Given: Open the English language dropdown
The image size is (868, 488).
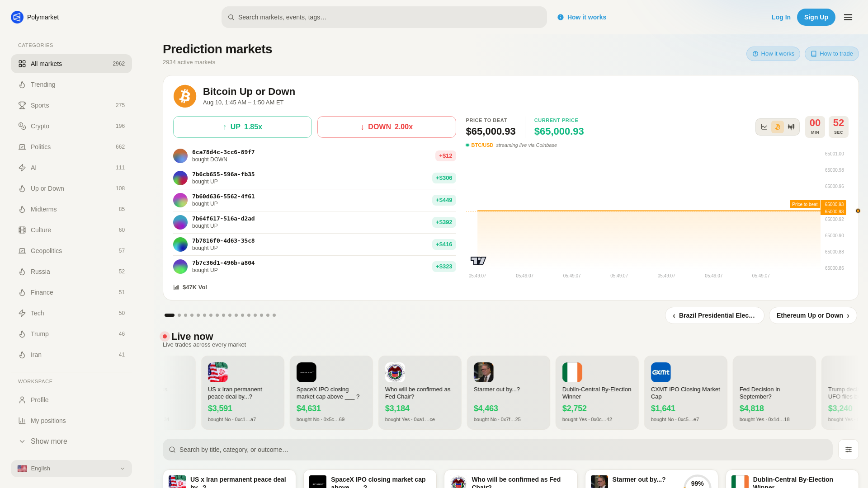Looking at the screenshot, I should pos(71,469).
